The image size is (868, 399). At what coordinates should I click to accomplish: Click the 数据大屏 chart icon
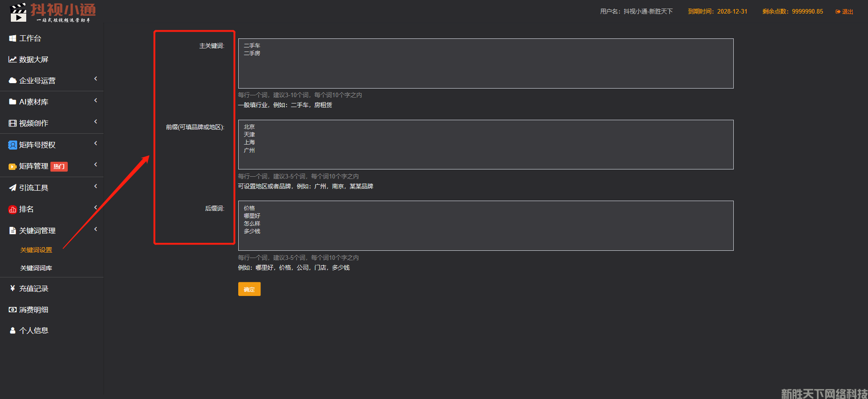pos(13,60)
